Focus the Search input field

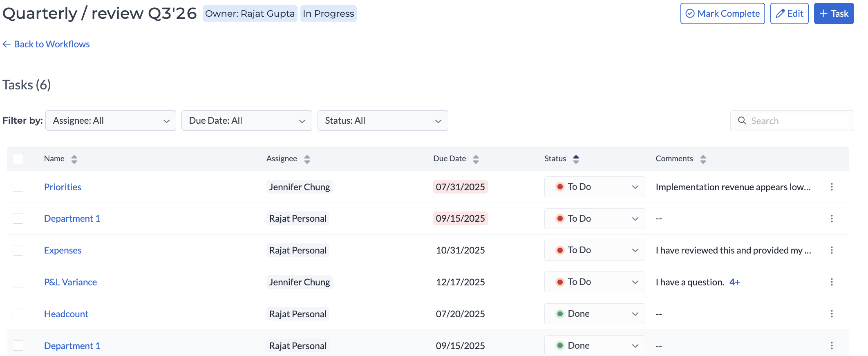(799, 121)
